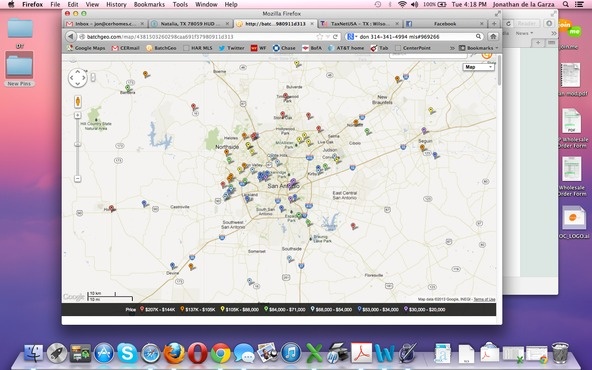Viewport: 592px width, 370px height.
Task: Zoom in with the map plus button
Action: tap(78, 115)
